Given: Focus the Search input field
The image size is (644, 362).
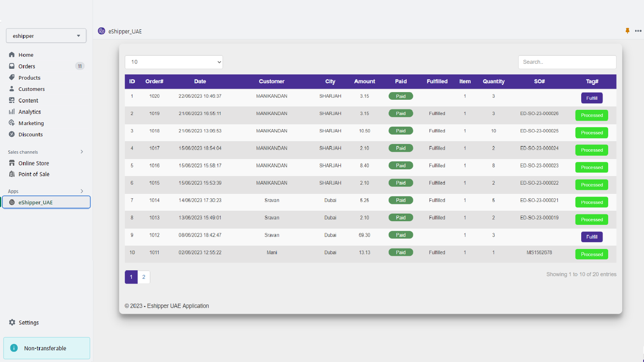Looking at the screenshot, I should click(567, 62).
